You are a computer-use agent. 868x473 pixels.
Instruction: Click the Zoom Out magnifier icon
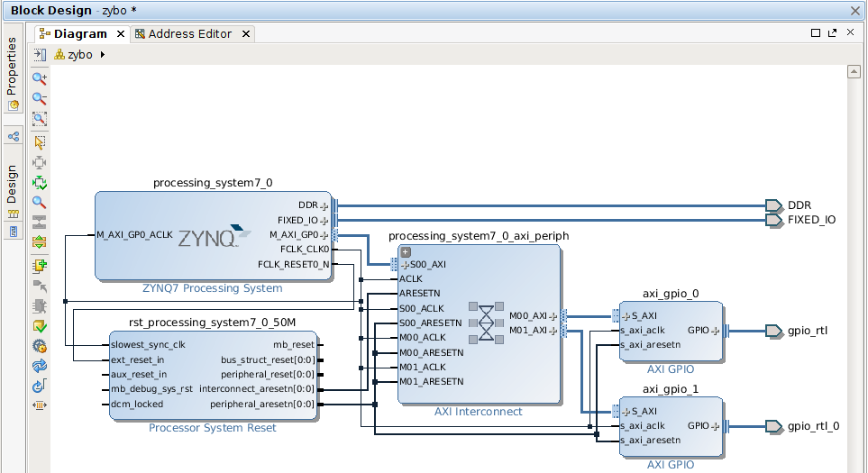40,98
